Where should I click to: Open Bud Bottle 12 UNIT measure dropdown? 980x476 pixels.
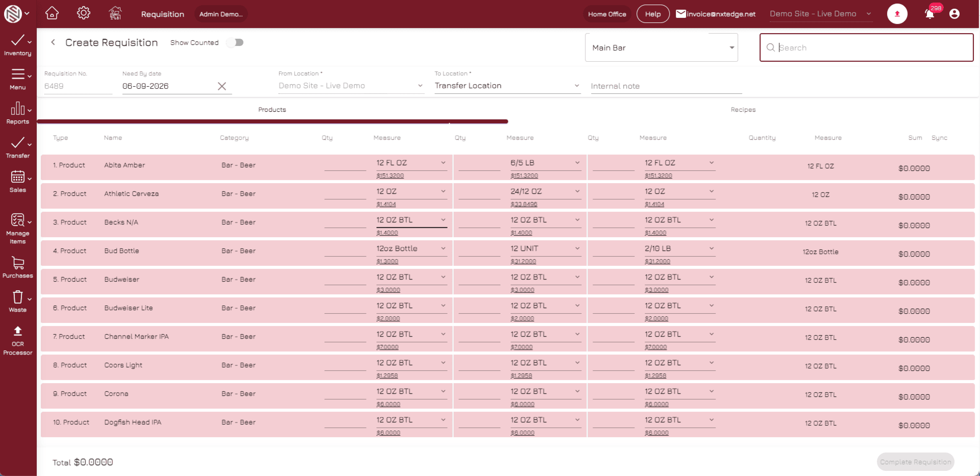(x=546, y=248)
